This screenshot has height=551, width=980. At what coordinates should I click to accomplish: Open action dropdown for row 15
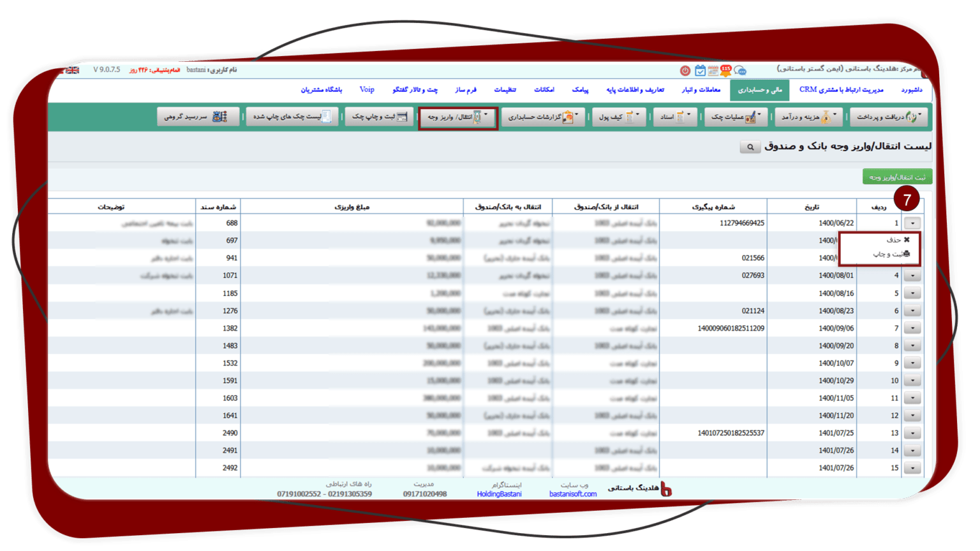point(912,468)
